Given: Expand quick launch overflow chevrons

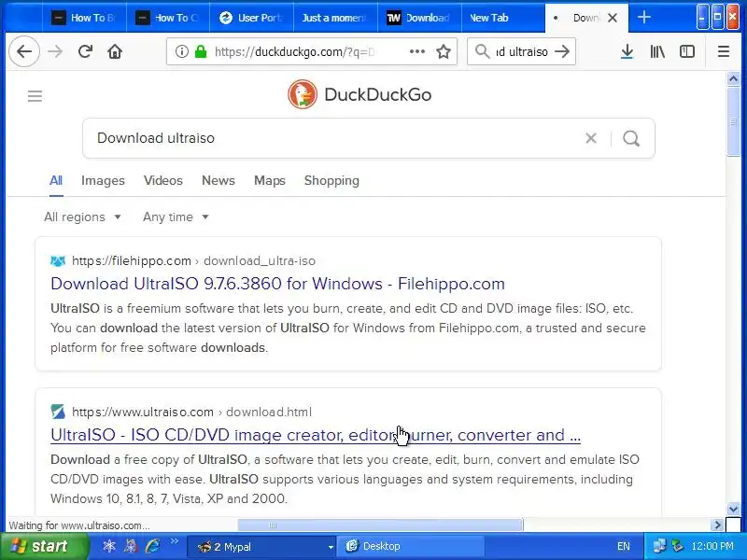Looking at the screenshot, I should [x=174, y=541].
